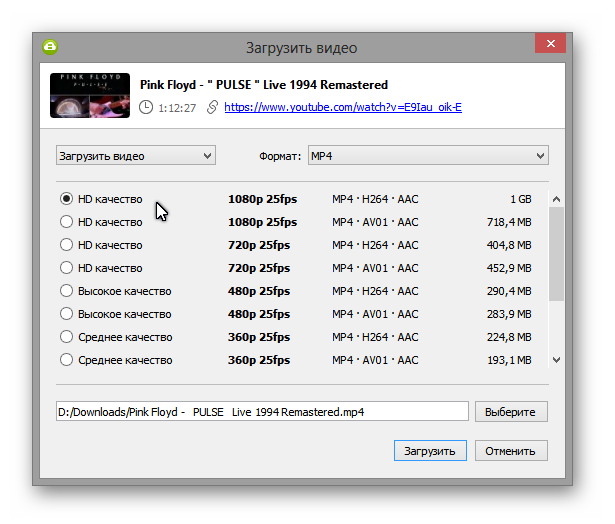
Task: Select 1080p AV01 718,4 MB option
Action: pyautogui.click(x=66, y=222)
